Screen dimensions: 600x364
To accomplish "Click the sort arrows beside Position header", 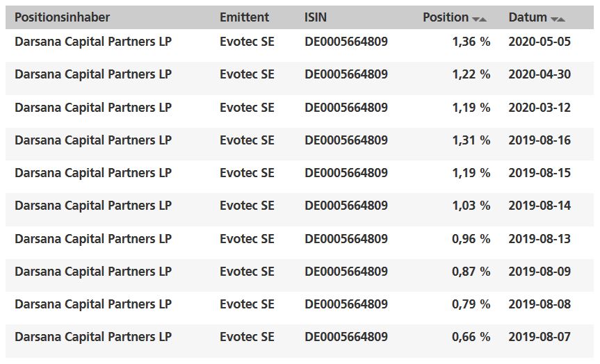I will coord(480,19).
